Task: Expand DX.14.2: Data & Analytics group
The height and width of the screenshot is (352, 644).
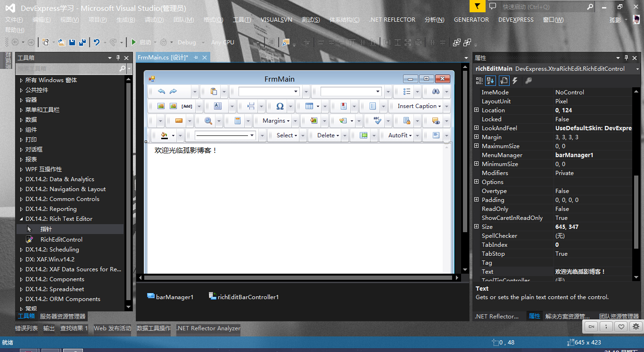Action: coord(21,179)
